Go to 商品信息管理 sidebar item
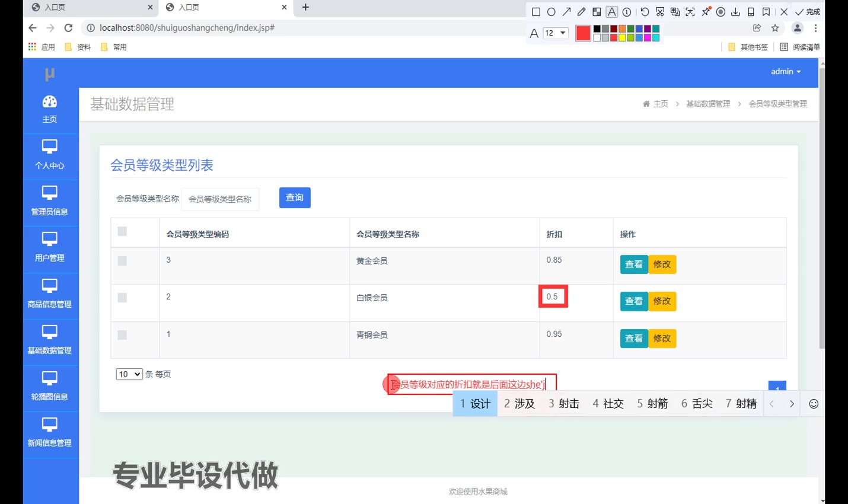 tap(50, 294)
